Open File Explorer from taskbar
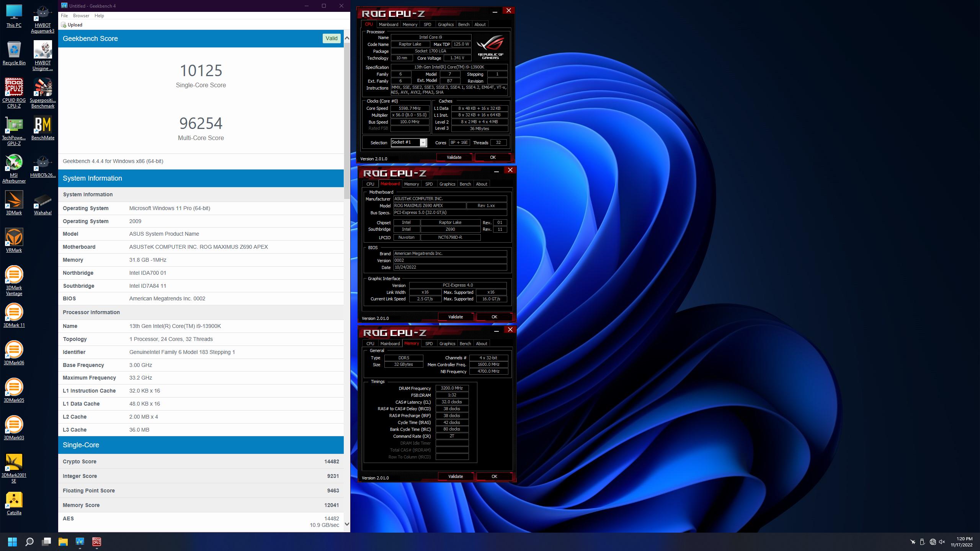The height and width of the screenshot is (551, 980). pos(63,542)
